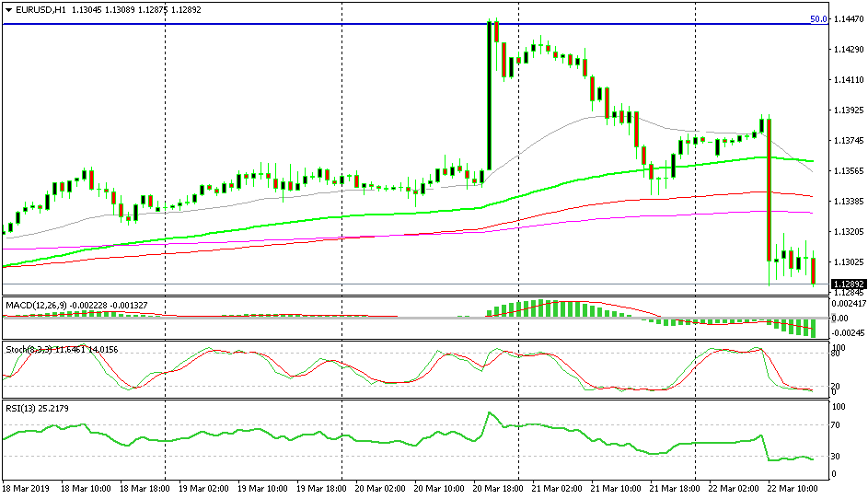Select the current price tag 1.12892
This screenshot has width=868, height=499.
pos(848,284)
